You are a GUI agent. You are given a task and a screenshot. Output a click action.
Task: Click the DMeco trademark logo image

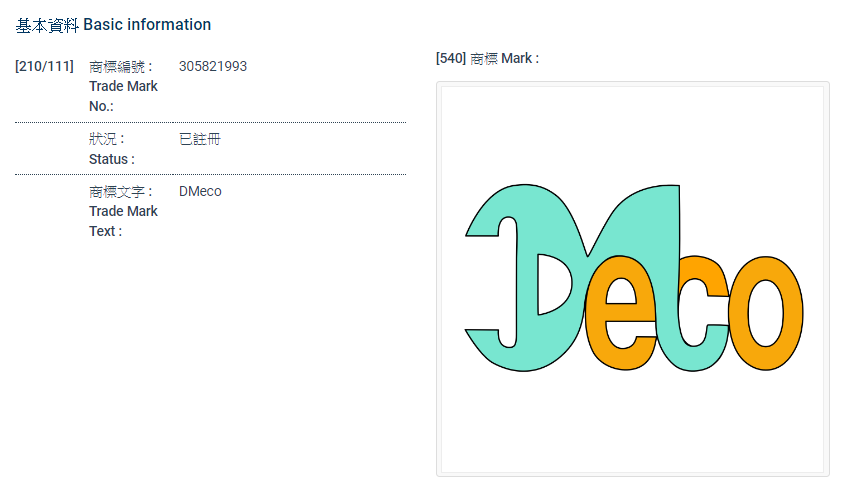point(633,278)
